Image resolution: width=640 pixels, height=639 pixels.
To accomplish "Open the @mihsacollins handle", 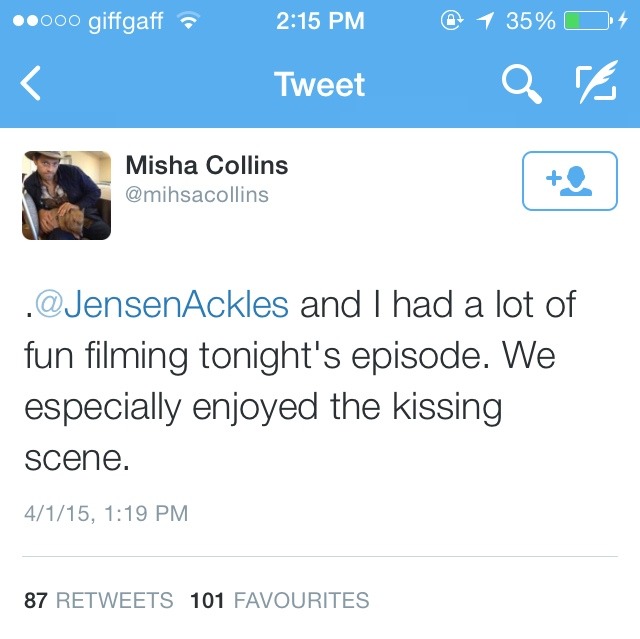I will tap(197, 195).
